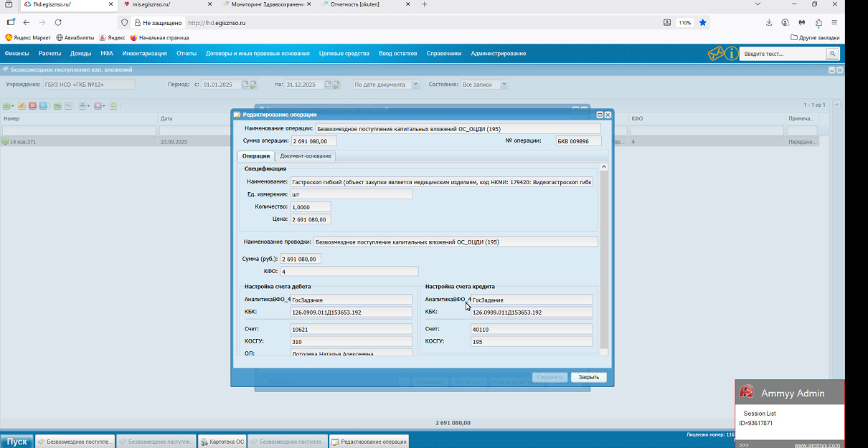The image size is (868, 448).
Task: Click the 110% zoom indicator in the address bar
Action: coord(685,22)
